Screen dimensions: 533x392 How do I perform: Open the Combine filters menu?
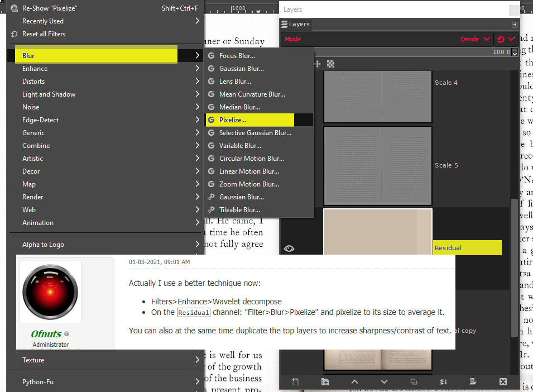[105, 146]
